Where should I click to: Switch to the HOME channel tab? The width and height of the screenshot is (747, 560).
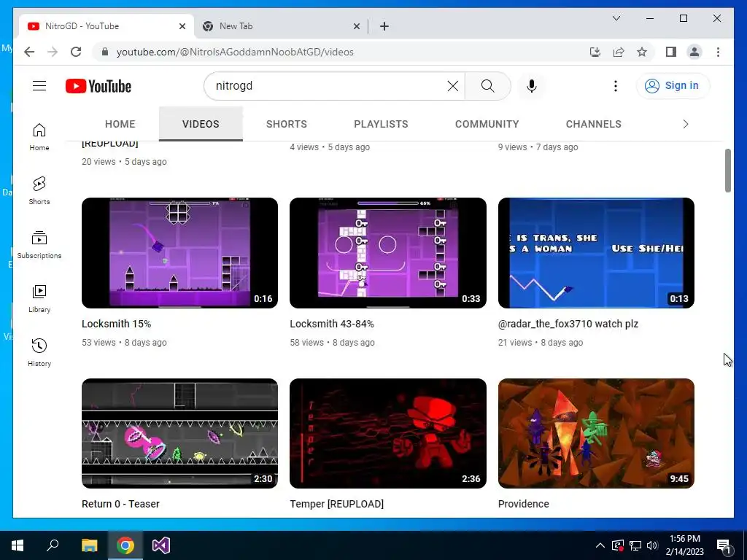point(120,124)
